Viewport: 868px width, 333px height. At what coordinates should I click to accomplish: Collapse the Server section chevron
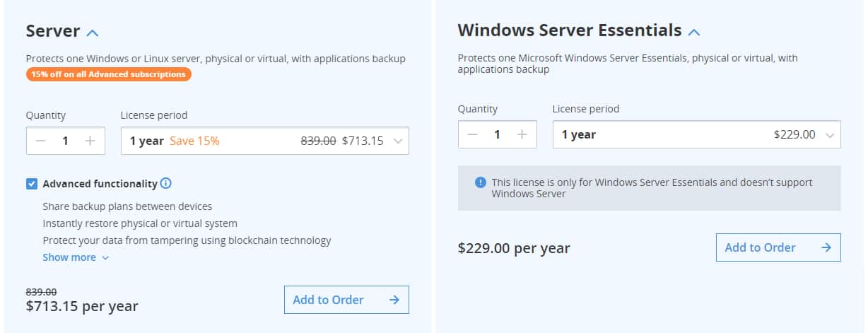tap(93, 33)
